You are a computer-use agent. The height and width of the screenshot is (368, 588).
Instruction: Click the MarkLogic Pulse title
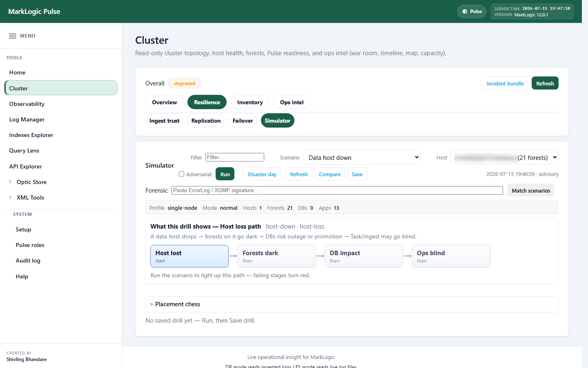(34, 11)
